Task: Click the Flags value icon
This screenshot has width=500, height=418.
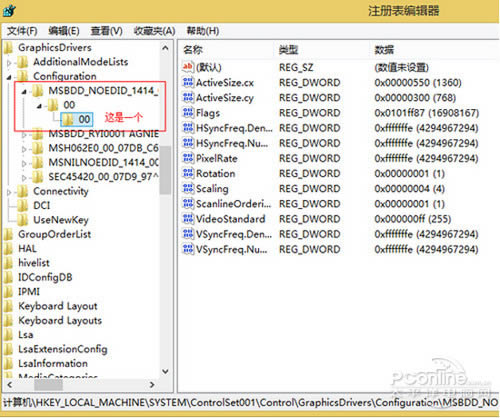Action: click(x=188, y=113)
